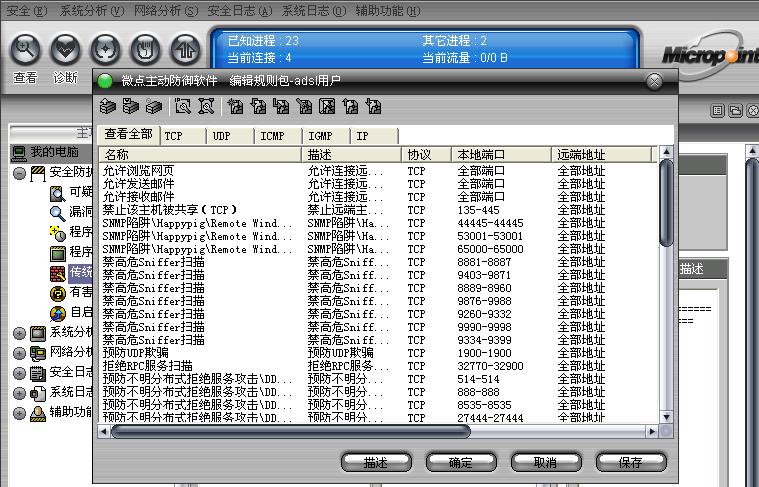This screenshot has width=759, height=487.
Task: Open the 安全(E) menu
Action: pos(27,11)
